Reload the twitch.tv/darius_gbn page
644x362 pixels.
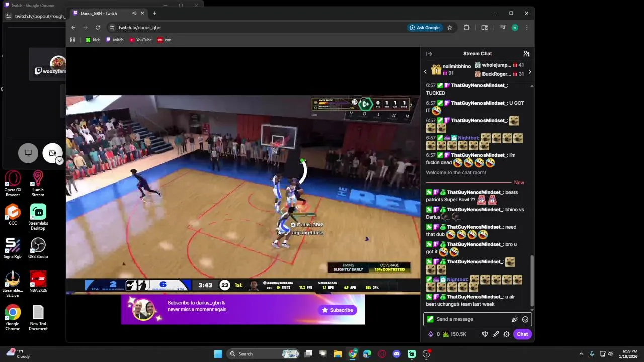pyautogui.click(x=98, y=28)
